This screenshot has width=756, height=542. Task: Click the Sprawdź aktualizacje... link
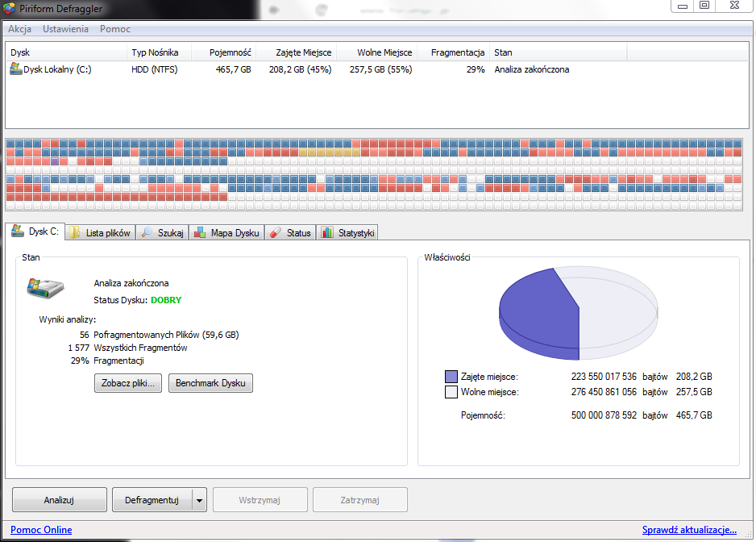[x=689, y=529]
